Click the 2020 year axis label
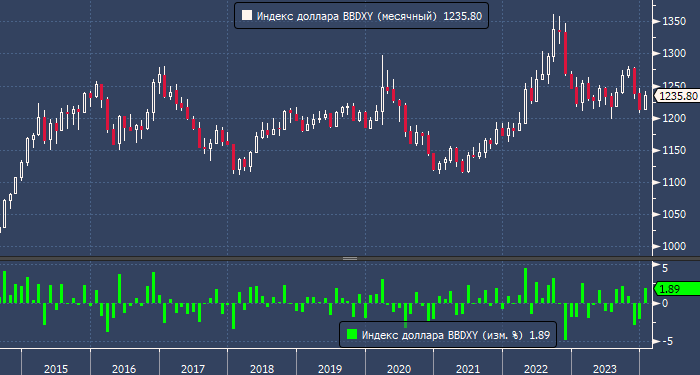 coord(399,369)
